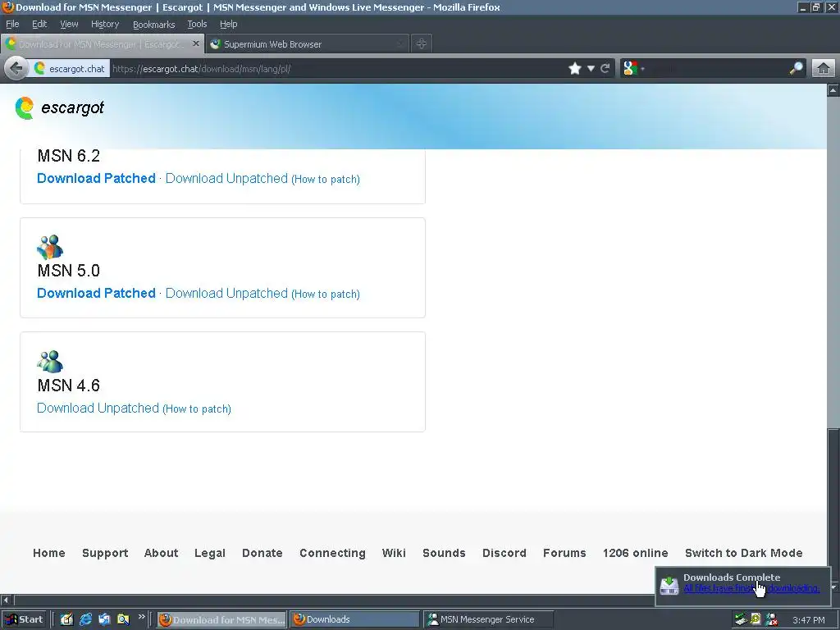This screenshot has width=840, height=630.
Task: Open the URL history dropdown arrow
Action: pos(591,68)
